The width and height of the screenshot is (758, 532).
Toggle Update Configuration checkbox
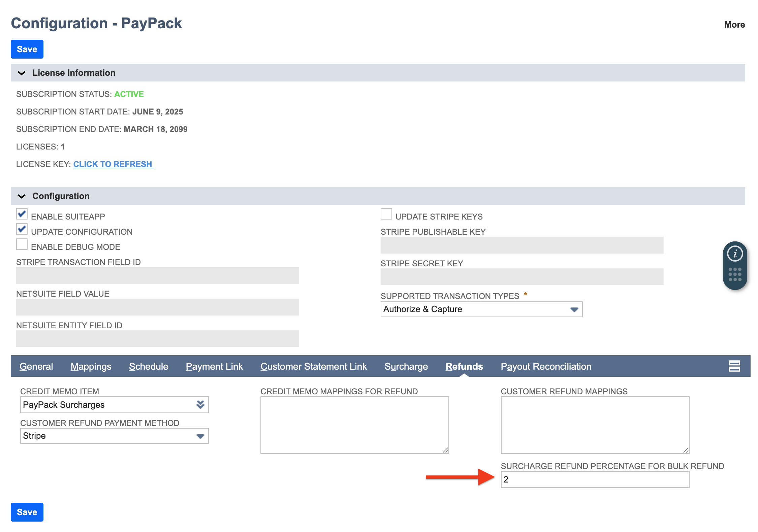tap(22, 229)
